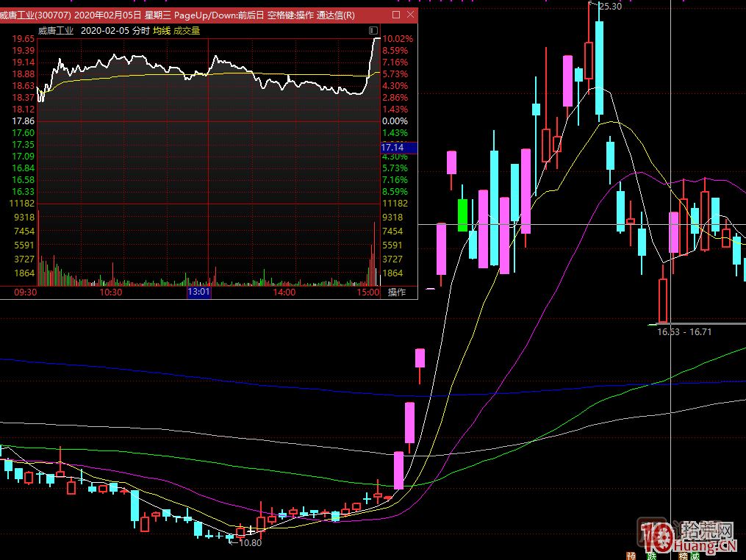Maximize the intraday popup window

tap(396, 15)
